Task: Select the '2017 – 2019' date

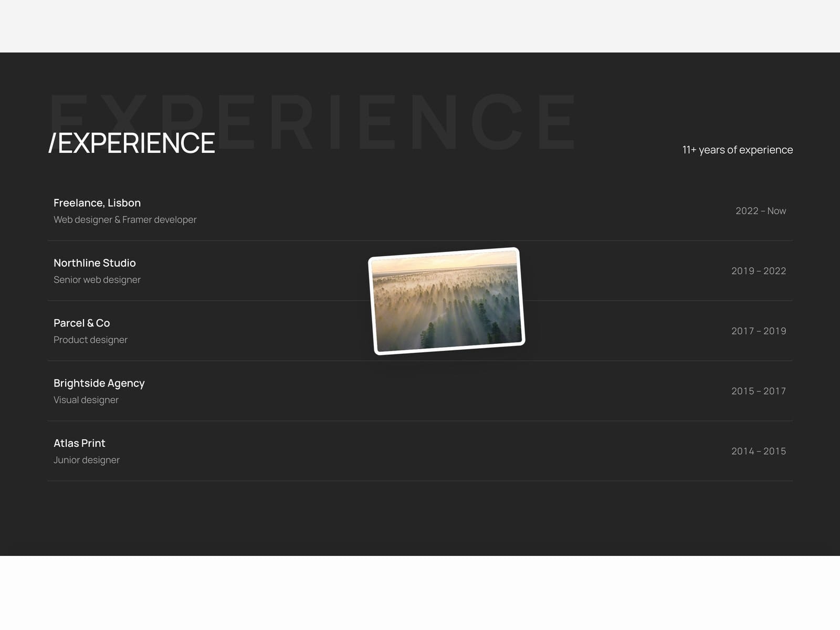Action: pyautogui.click(x=759, y=331)
